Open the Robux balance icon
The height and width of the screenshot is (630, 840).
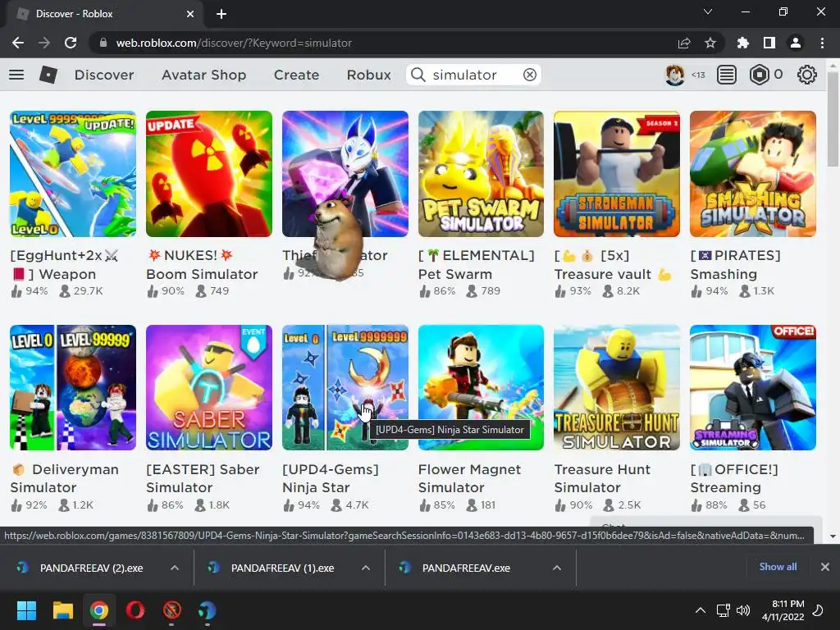pos(759,75)
